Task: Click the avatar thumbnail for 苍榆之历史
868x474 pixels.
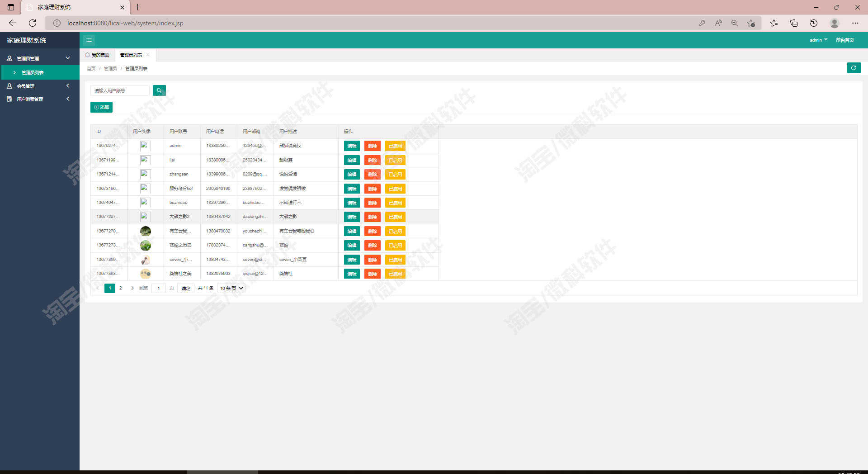Action: [x=146, y=245]
